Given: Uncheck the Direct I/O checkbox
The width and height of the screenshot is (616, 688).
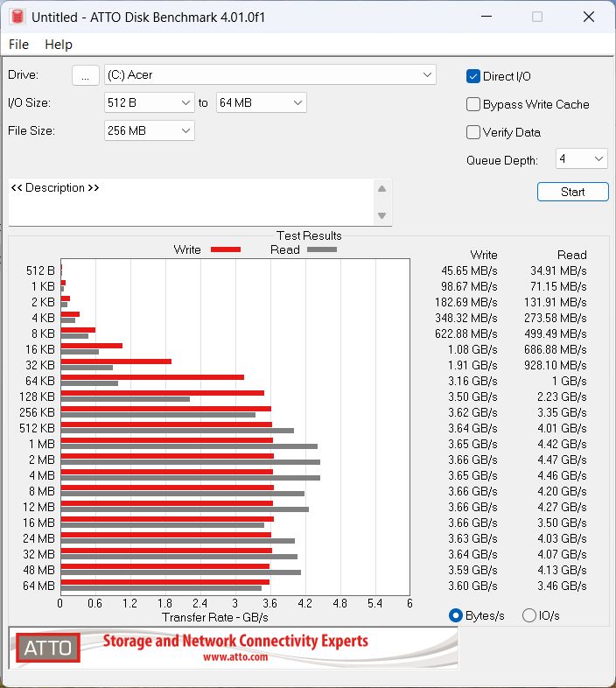Looking at the screenshot, I should pyautogui.click(x=473, y=76).
